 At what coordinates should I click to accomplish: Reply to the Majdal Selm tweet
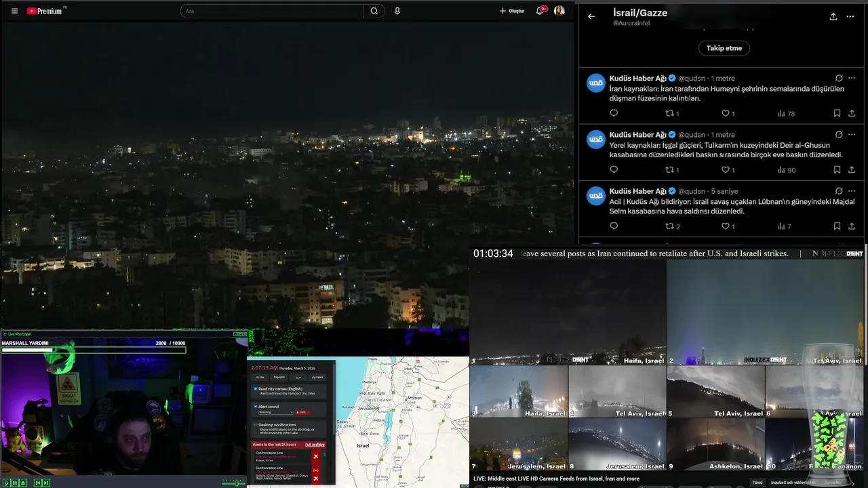[614, 226]
